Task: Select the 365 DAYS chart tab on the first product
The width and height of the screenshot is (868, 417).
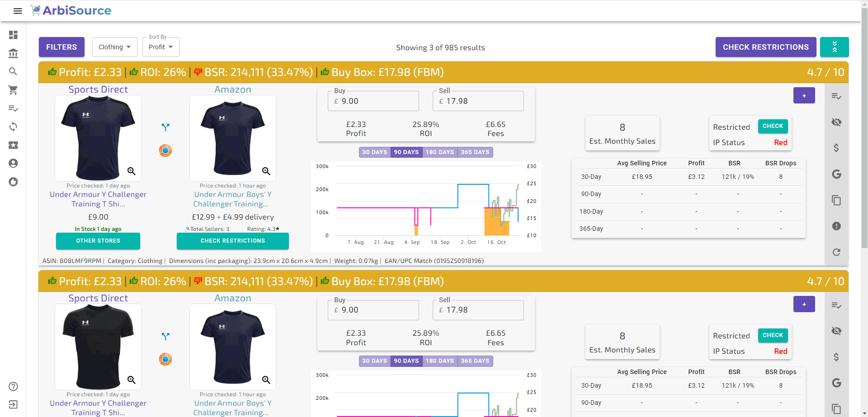Action: click(x=475, y=152)
